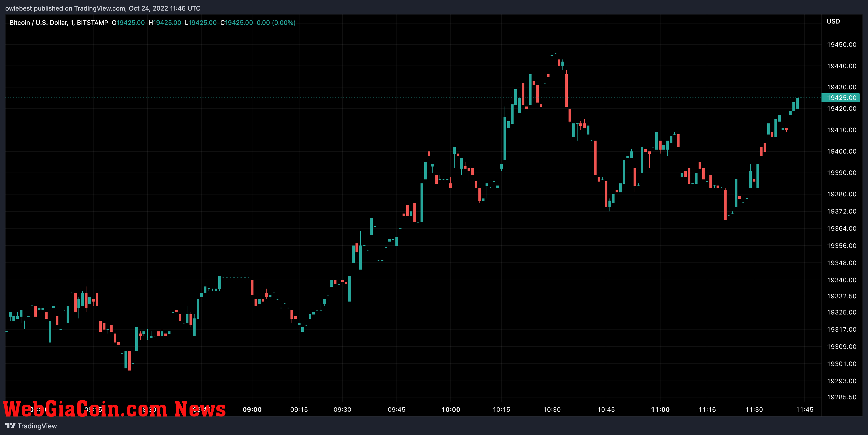This screenshot has width=868, height=435.
Task: Click the 10:45 time axis label
Action: click(606, 410)
